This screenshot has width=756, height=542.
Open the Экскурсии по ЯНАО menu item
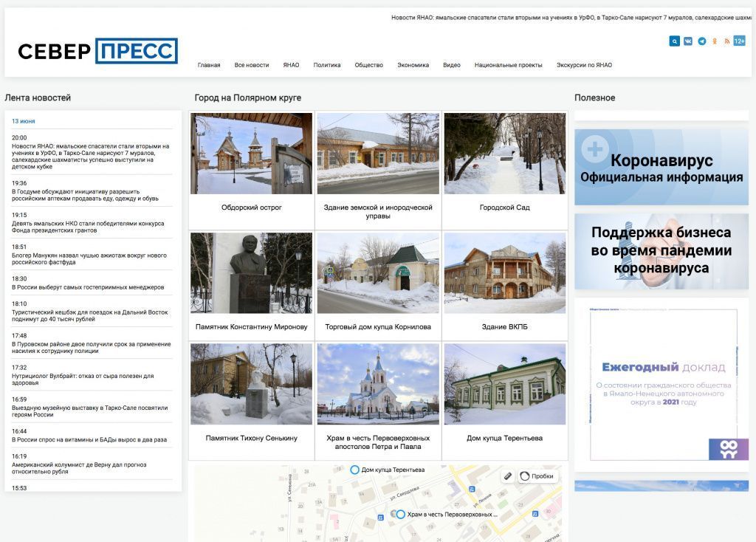584,65
